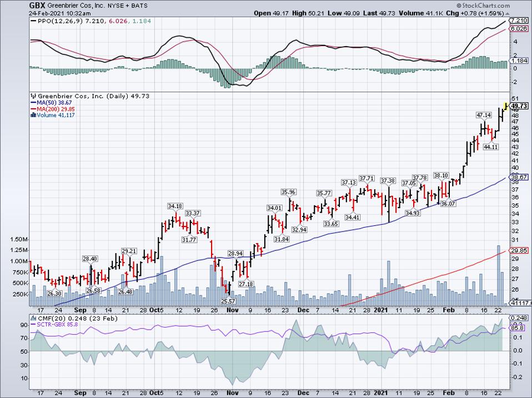Click the tallest volume bar in late February
The width and height of the screenshot is (532, 398).
[499, 276]
